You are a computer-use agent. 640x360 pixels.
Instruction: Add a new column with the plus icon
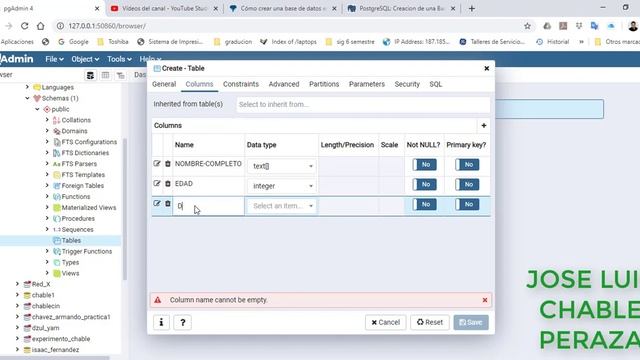click(484, 125)
